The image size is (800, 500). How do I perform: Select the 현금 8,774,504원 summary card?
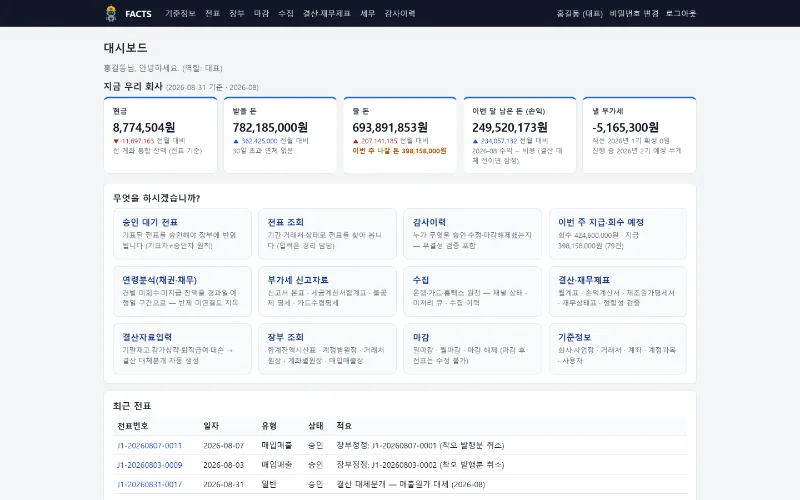tap(160, 135)
